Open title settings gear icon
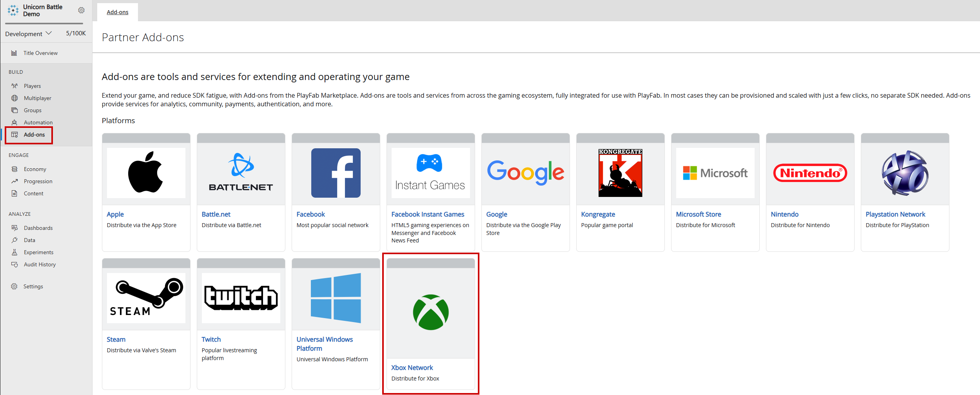This screenshot has width=980, height=395. [x=81, y=10]
